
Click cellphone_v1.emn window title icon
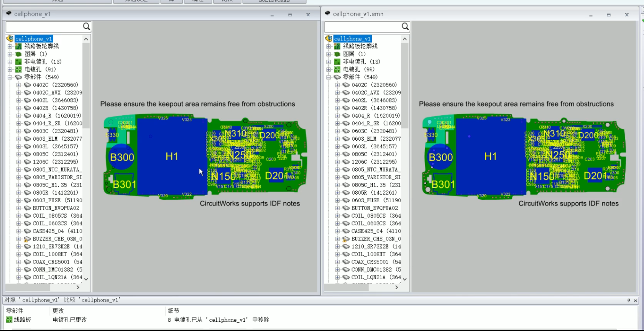[327, 13]
